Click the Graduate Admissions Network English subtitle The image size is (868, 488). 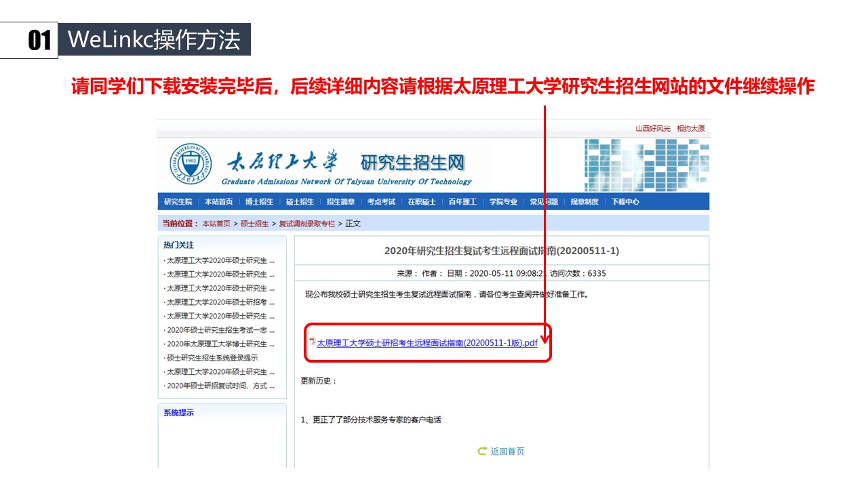click(347, 182)
